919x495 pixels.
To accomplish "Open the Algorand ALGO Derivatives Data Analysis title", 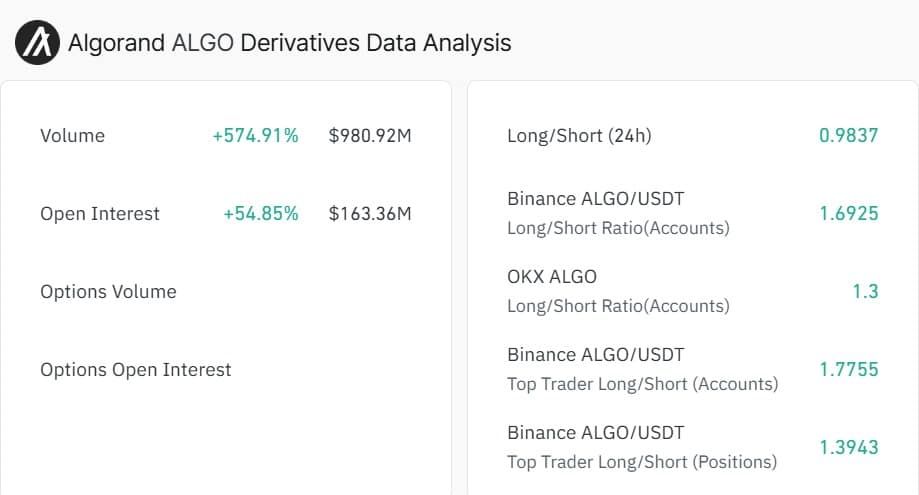I will coord(290,43).
